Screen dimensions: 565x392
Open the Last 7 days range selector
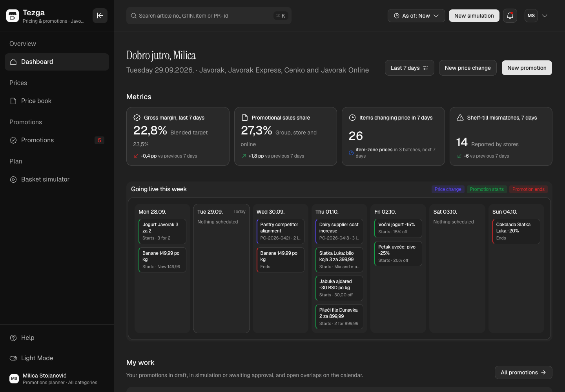pos(409,68)
